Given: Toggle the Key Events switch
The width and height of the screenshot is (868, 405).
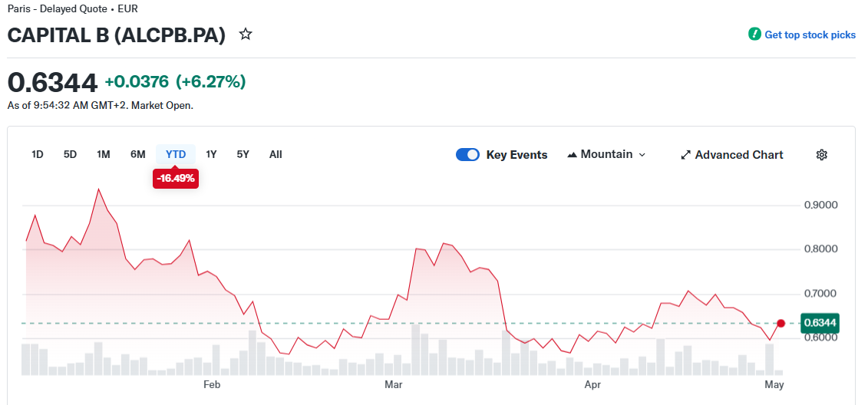Looking at the screenshot, I should pyautogui.click(x=467, y=155).
